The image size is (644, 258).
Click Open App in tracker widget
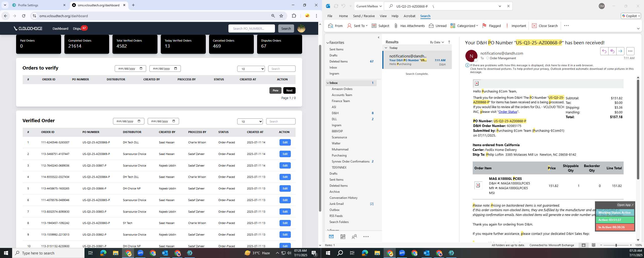point(625,205)
